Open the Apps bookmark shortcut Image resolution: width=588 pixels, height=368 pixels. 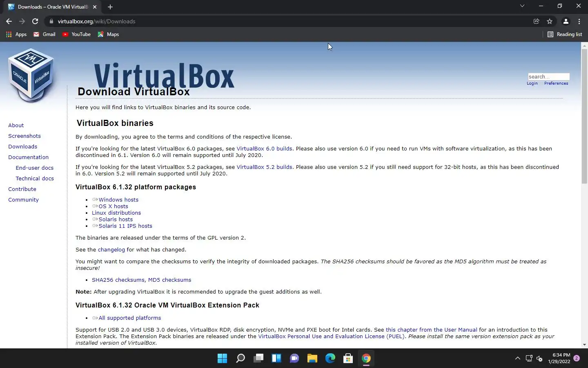[x=16, y=34]
